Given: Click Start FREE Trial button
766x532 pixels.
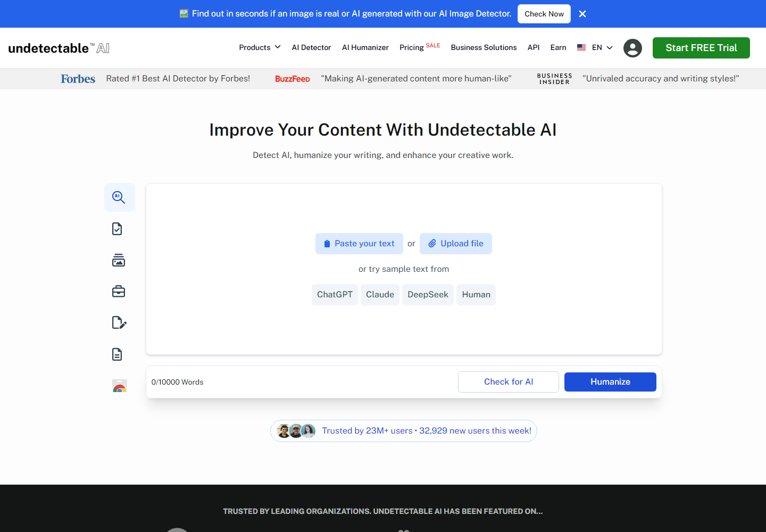Looking at the screenshot, I should (701, 48).
